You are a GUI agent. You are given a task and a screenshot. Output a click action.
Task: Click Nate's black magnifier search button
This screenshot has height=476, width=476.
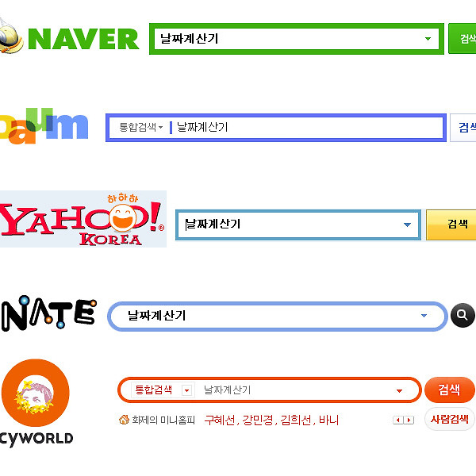coord(463,315)
